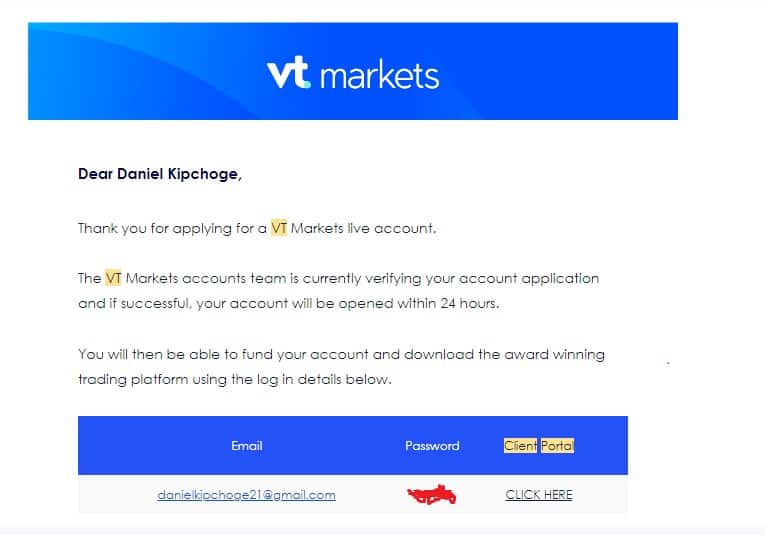
Task: Click the words "award winning" in the message
Action: pyautogui.click(x=561, y=354)
